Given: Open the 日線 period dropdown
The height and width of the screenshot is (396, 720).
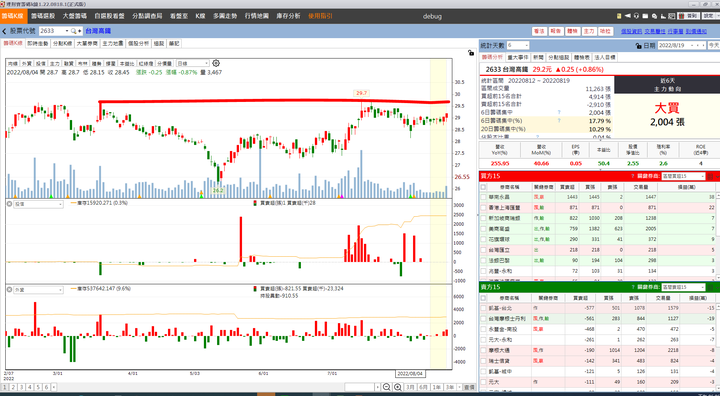Looking at the screenshot, I should (x=192, y=63).
